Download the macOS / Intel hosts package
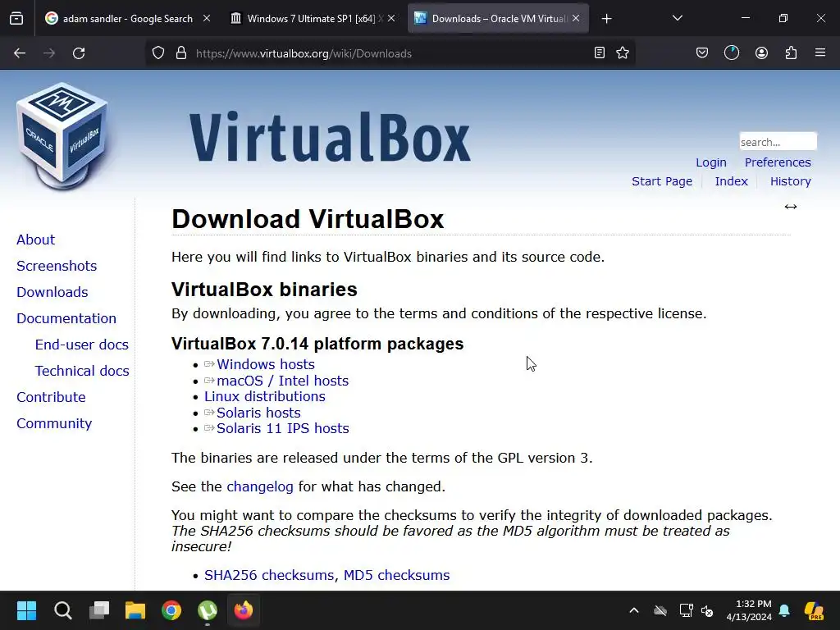The image size is (840, 630). coord(282,381)
